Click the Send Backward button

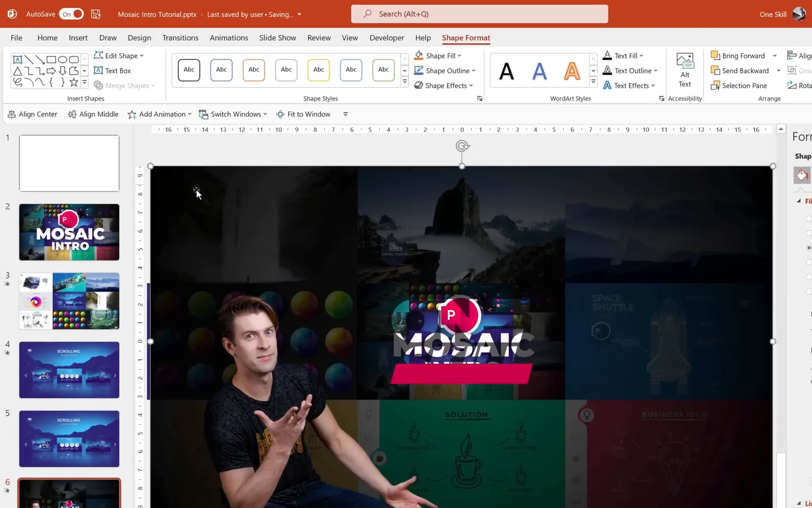740,71
